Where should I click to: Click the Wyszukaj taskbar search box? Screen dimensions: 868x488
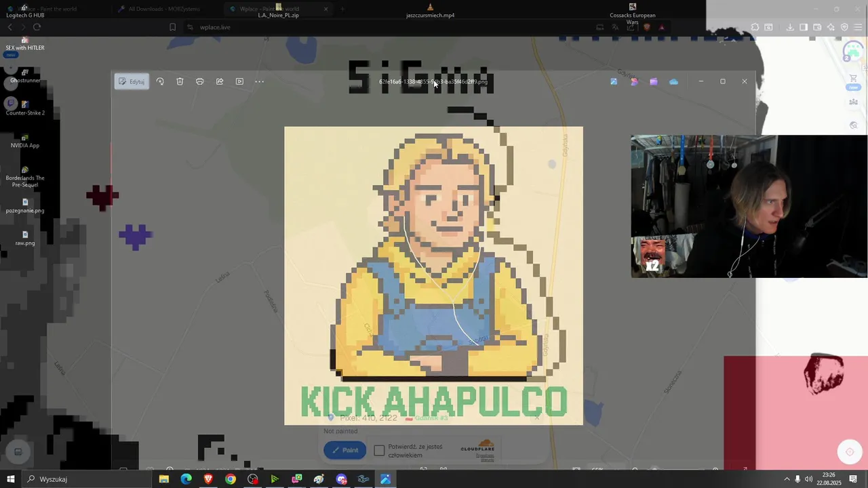88,479
